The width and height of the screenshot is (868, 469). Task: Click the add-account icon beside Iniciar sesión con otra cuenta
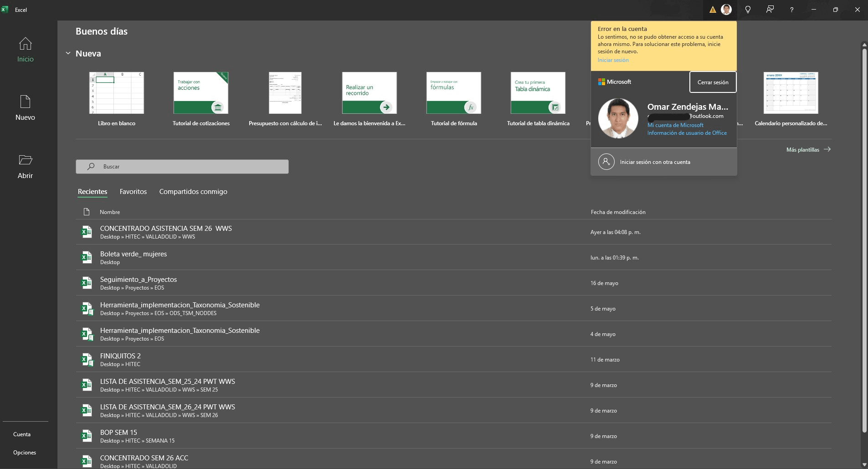tap(606, 162)
